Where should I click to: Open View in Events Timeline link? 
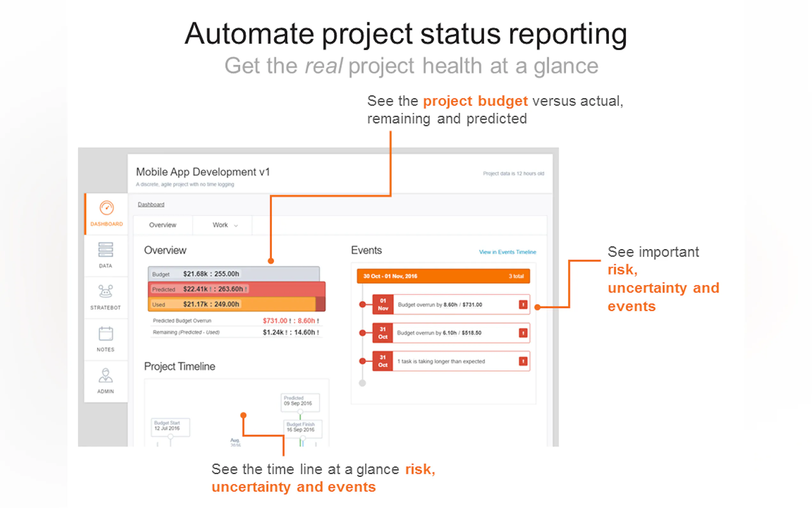click(507, 252)
